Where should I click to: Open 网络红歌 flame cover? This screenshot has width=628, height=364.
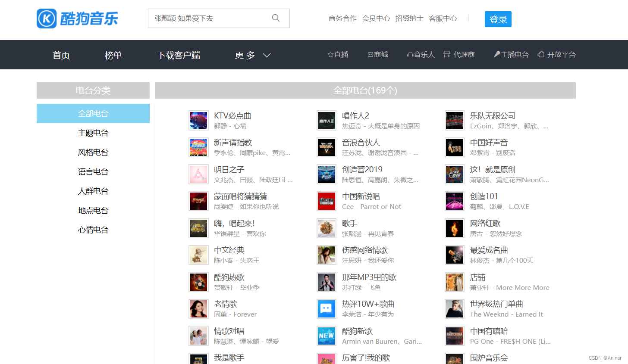click(455, 228)
